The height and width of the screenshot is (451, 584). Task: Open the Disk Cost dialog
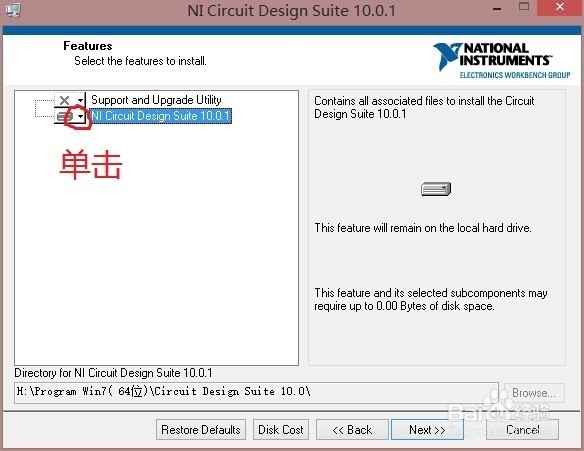pos(281,430)
